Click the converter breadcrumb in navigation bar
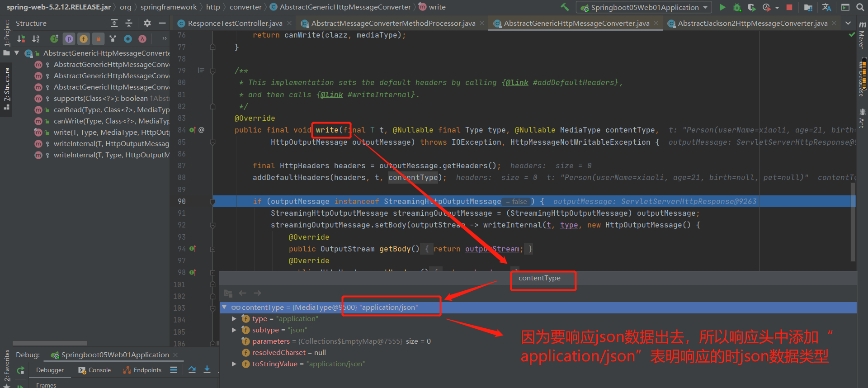 click(245, 7)
